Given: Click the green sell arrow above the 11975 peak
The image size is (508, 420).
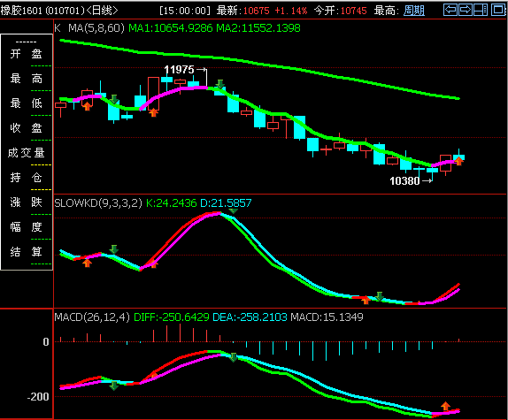Looking at the screenshot, I should [220, 85].
